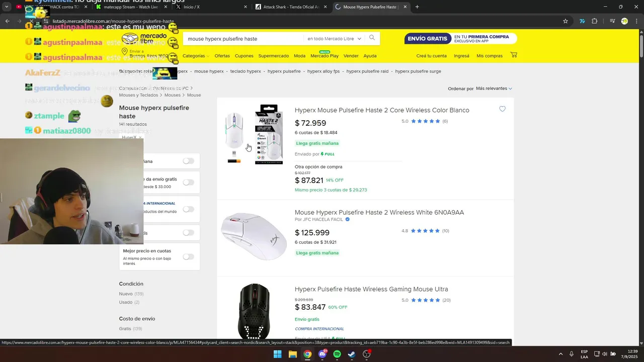Screen dimensions: 644x362
Task: Open white Haste 2 Wireless mouse thumbnail
Action: tap(254, 236)
